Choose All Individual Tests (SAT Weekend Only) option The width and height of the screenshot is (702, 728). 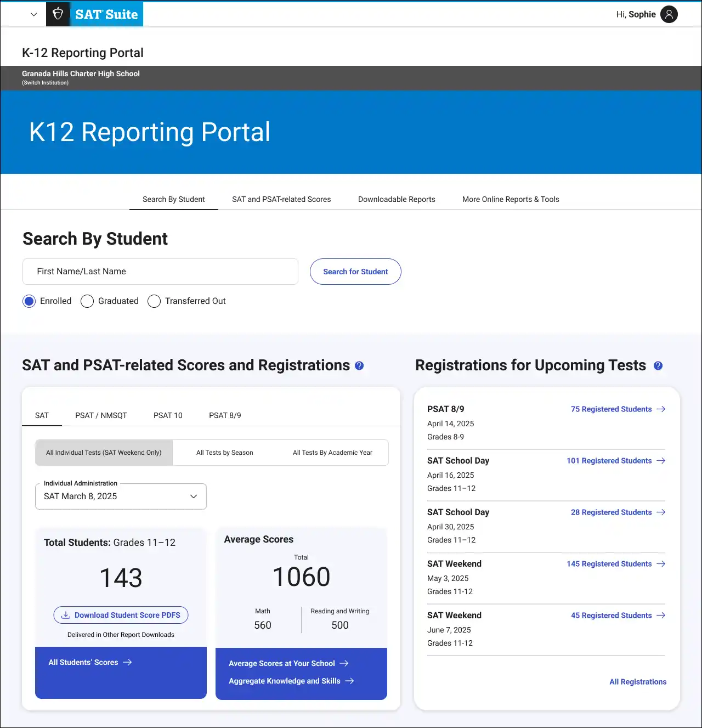104,453
